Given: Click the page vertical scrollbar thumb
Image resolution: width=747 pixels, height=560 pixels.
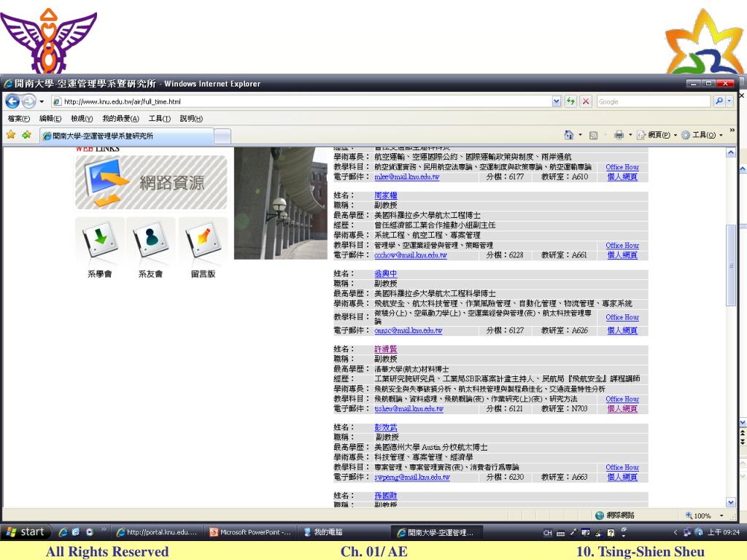Looking at the screenshot, I should pyautogui.click(x=731, y=265).
